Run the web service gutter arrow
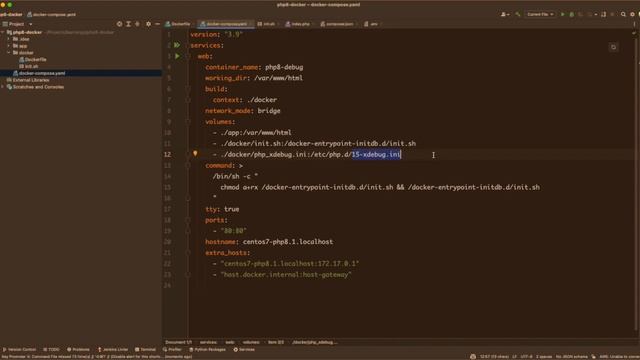The image size is (640, 360). point(177,56)
